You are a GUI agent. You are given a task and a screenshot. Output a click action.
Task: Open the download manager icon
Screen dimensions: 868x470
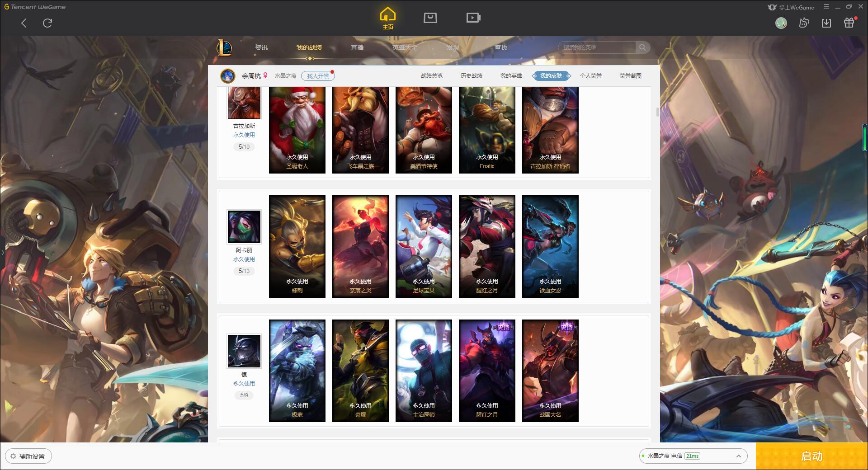point(826,23)
